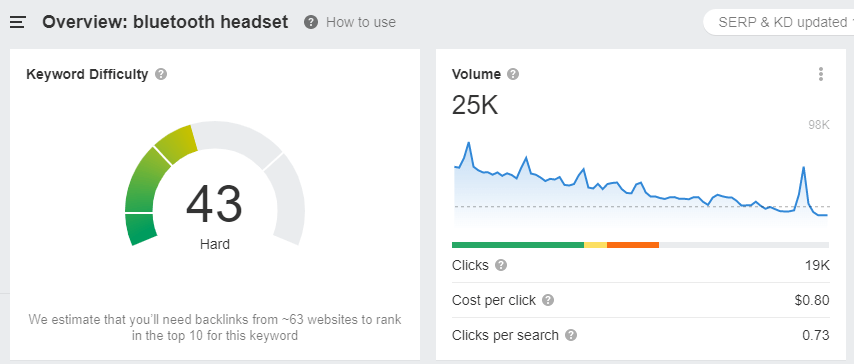Click the Clicks help icon

[501, 265]
